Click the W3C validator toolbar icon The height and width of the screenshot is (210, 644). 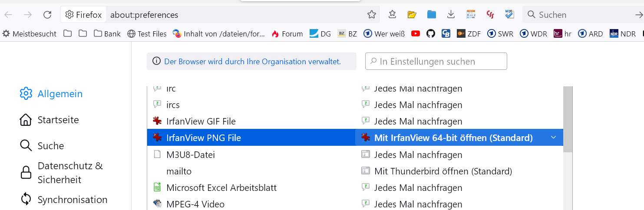pos(509,15)
